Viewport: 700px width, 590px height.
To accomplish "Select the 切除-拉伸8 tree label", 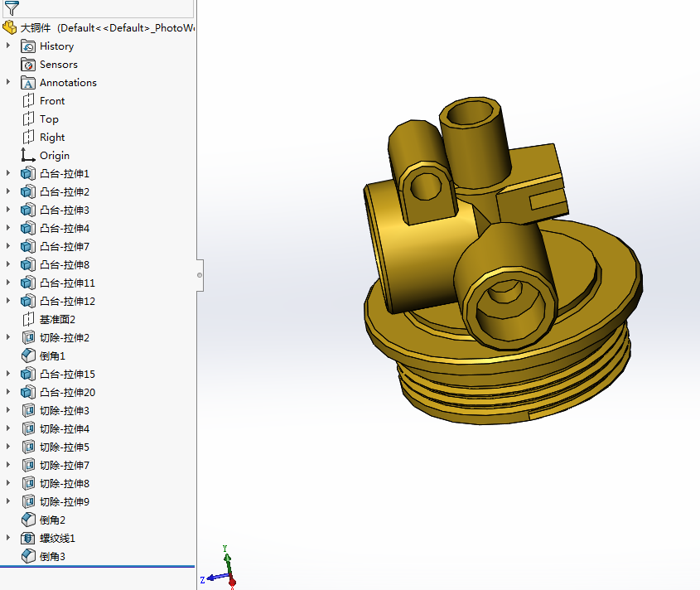I will pos(65,484).
